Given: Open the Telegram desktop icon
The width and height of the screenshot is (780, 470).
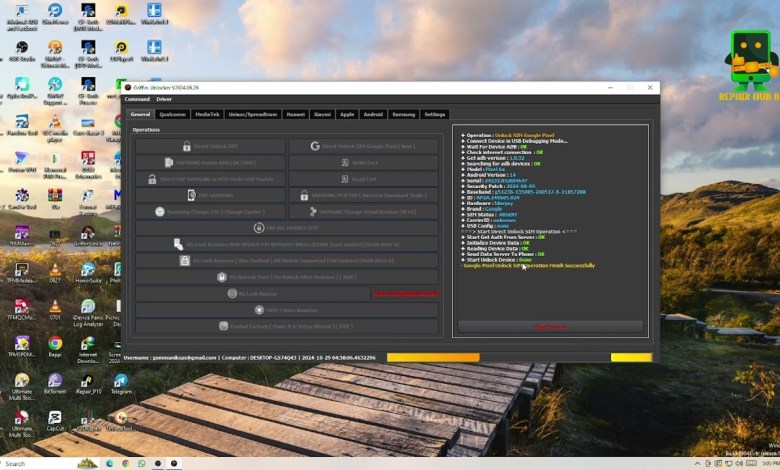Looking at the screenshot, I should (121, 383).
